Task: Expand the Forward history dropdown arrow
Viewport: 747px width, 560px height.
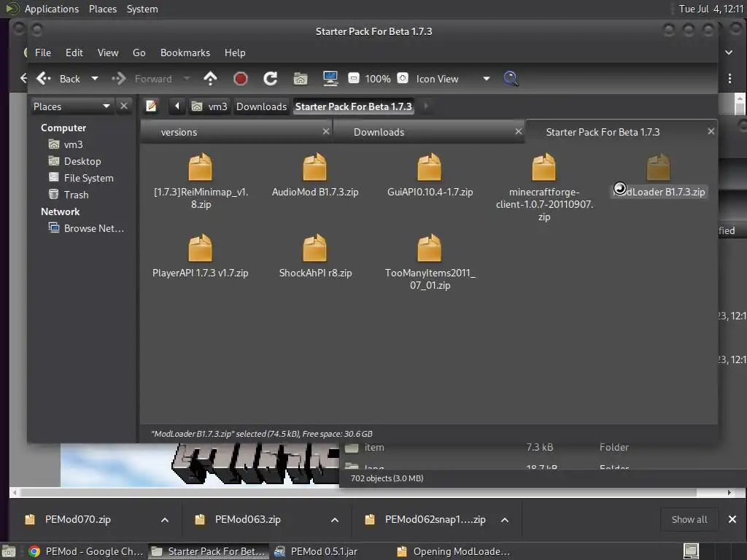Action: (187, 79)
